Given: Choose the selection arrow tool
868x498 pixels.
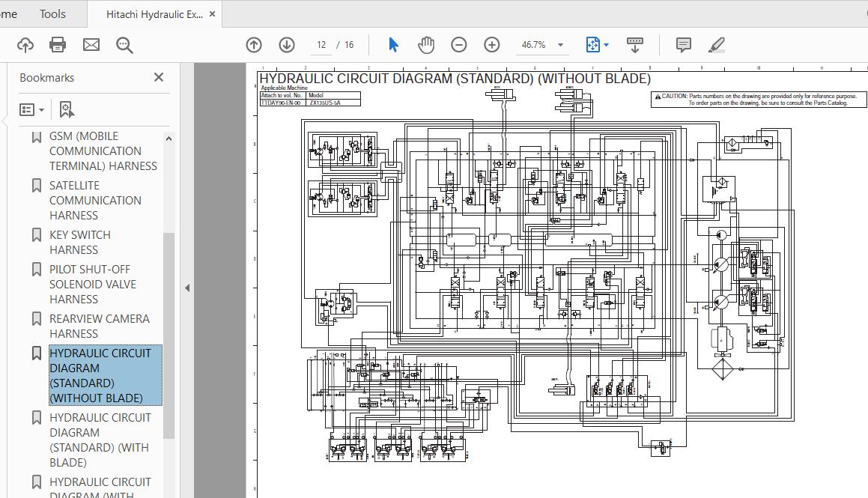Looking at the screenshot, I should 393,45.
